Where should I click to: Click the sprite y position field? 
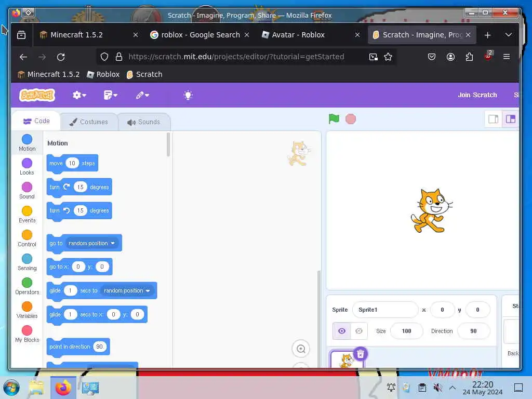[477, 310]
